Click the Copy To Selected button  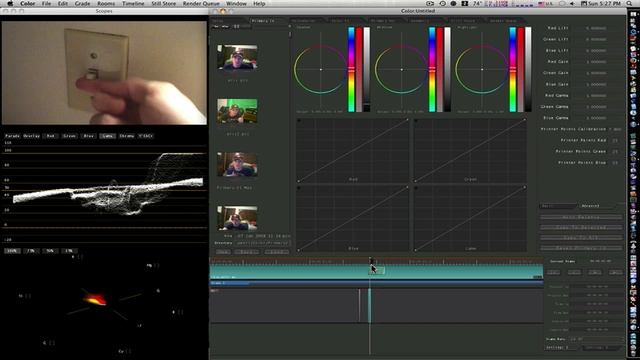581,227
